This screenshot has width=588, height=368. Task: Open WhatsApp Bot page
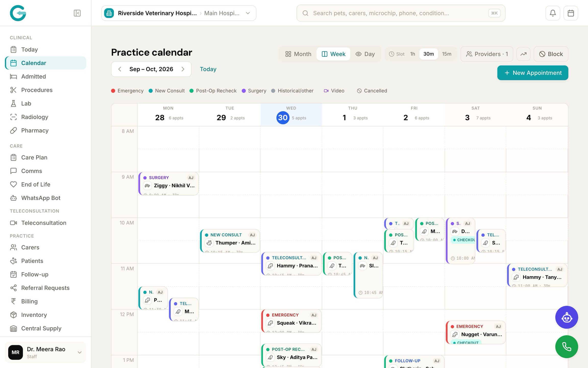tap(45, 198)
